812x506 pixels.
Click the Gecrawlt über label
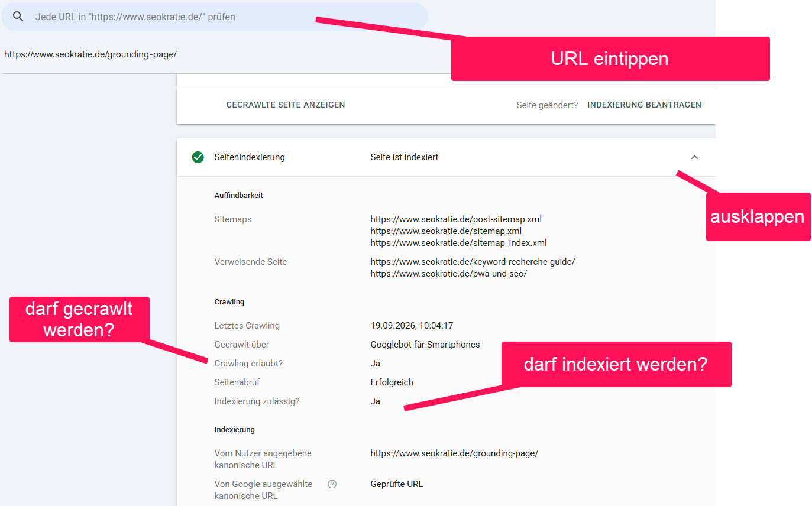pyautogui.click(x=241, y=345)
